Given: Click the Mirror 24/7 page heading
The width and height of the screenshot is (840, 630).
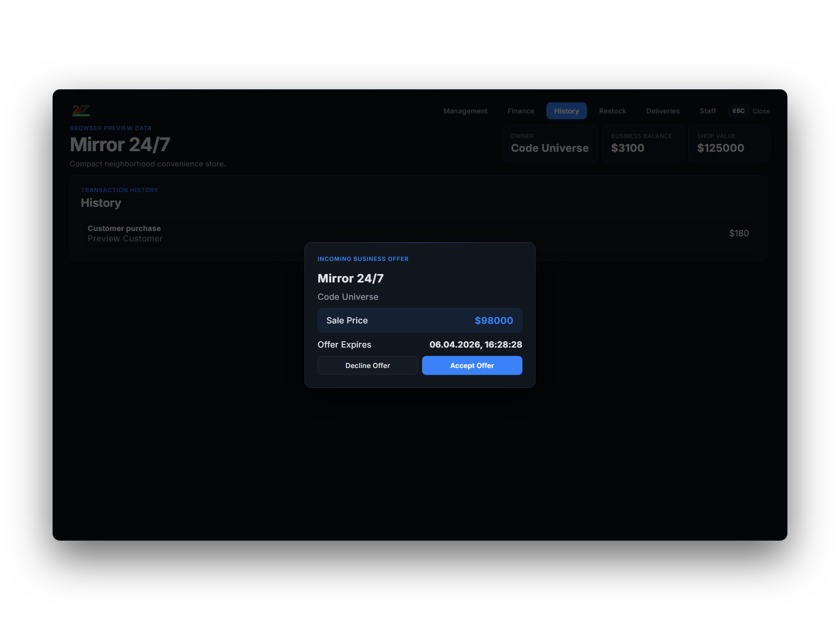Looking at the screenshot, I should pyautogui.click(x=120, y=144).
